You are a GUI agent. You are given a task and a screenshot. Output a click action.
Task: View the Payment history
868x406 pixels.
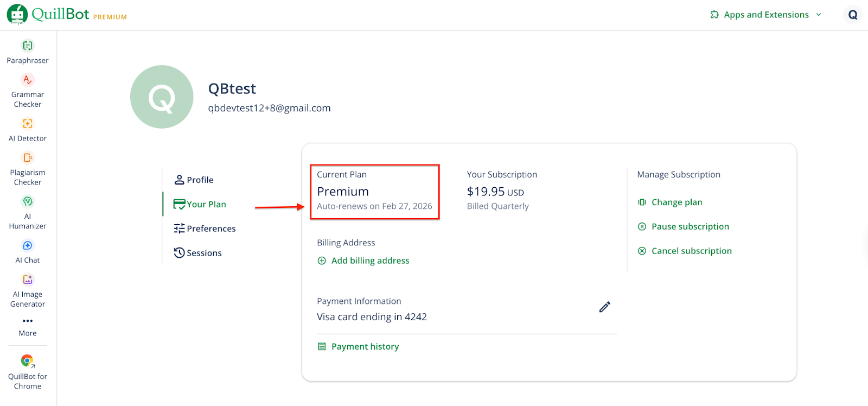[365, 347]
